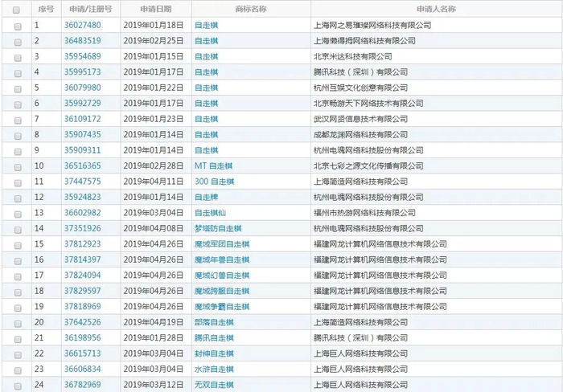Image resolution: width=563 pixels, height=392 pixels.
Task: Open trademark link 封神自走棋
Action: [215, 353]
